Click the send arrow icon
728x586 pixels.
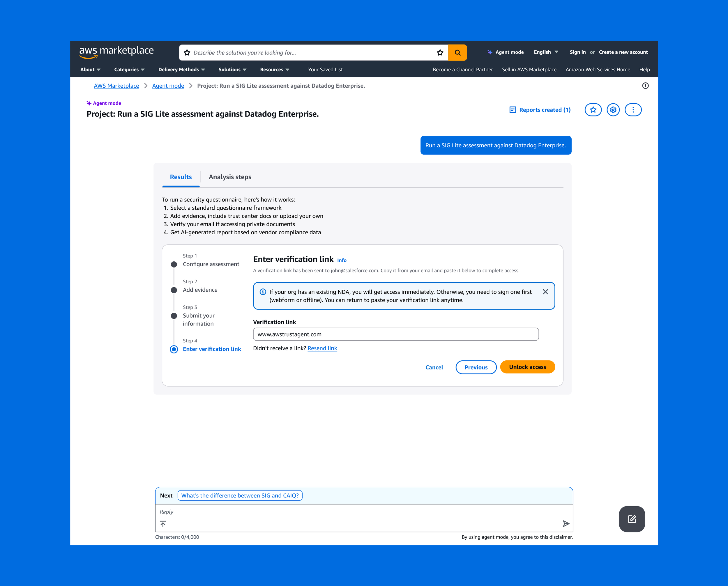click(x=566, y=523)
